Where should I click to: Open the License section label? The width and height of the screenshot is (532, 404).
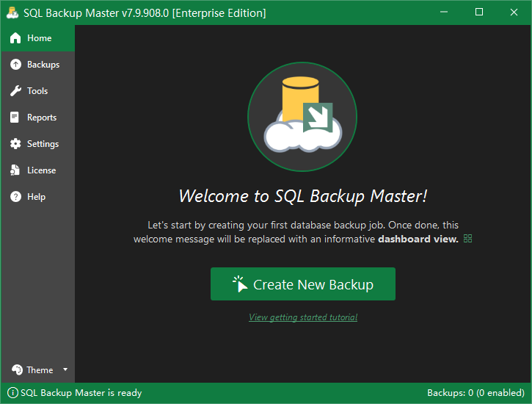click(41, 170)
